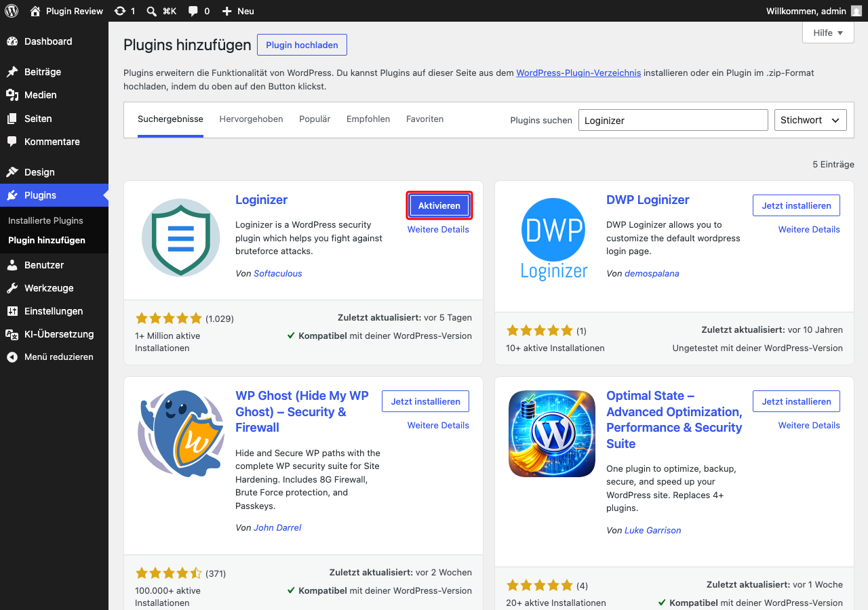Click the Plugins plug icon
The width and height of the screenshot is (868, 610).
(12, 195)
